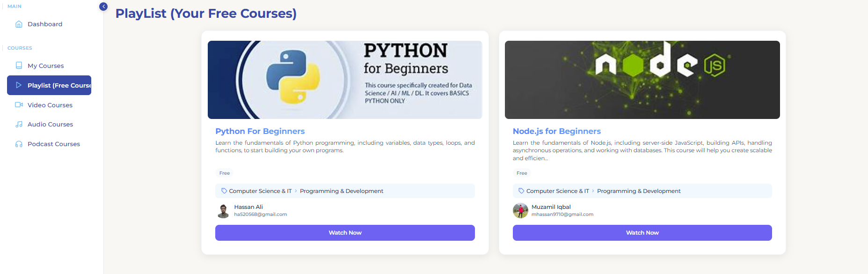
Task: Click the tag icon on Node.js course card
Action: (521, 191)
